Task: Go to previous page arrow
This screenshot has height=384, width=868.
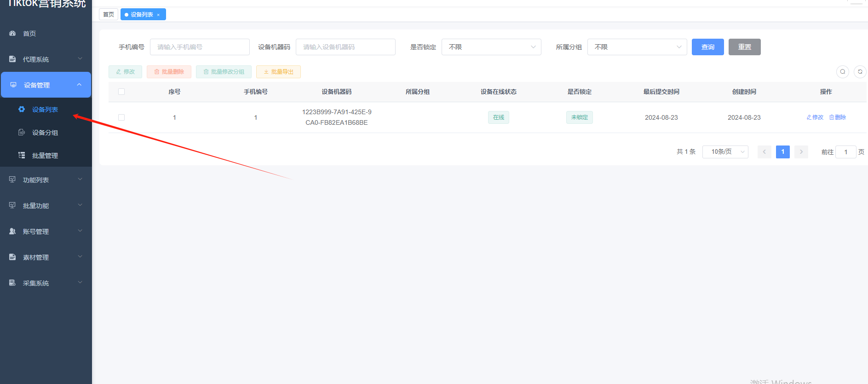Action: coord(765,151)
